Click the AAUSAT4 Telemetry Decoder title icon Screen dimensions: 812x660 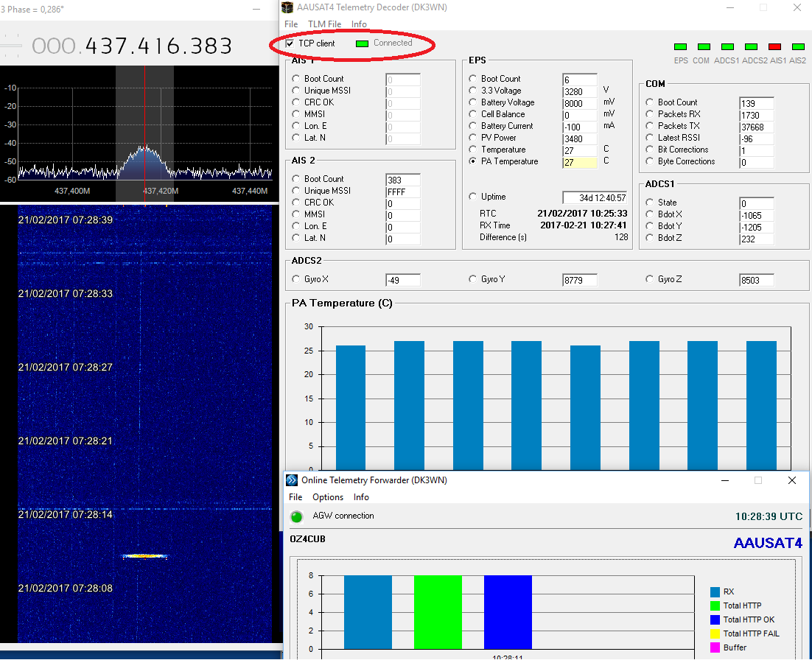[x=287, y=7]
